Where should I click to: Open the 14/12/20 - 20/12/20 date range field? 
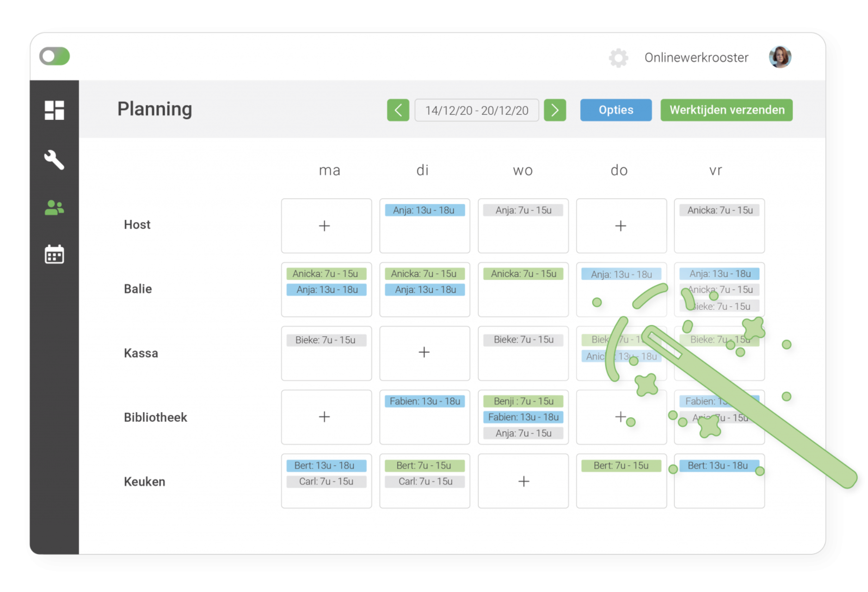coord(477,110)
